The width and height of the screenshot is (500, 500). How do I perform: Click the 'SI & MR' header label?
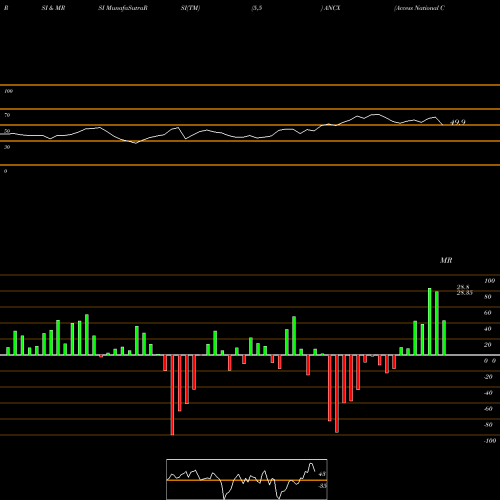tap(53, 8)
